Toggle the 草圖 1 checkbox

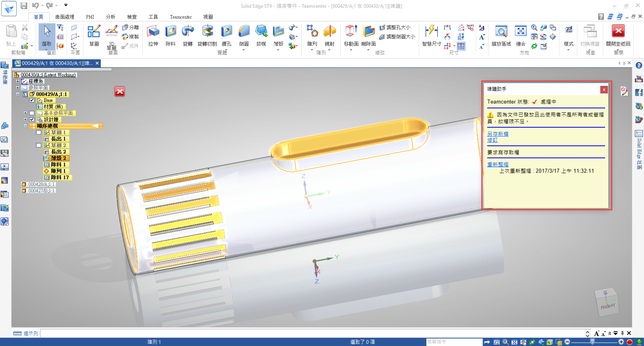39,132
